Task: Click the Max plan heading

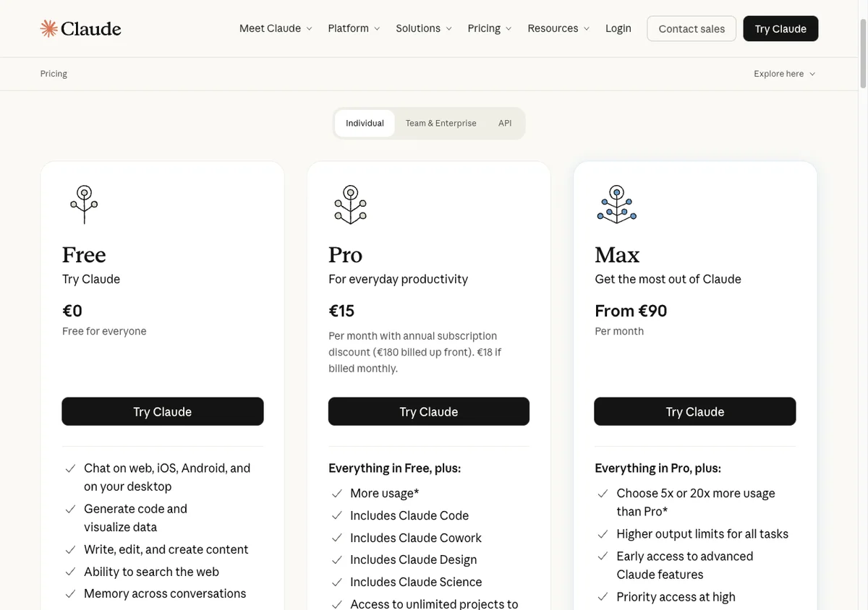Action: coord(617,254)
